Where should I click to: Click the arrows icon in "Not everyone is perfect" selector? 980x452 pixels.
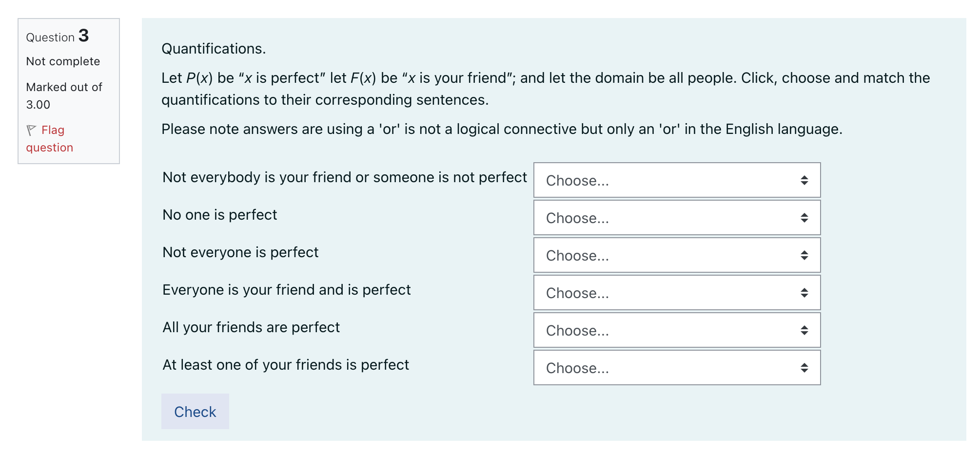coord(804,255)
